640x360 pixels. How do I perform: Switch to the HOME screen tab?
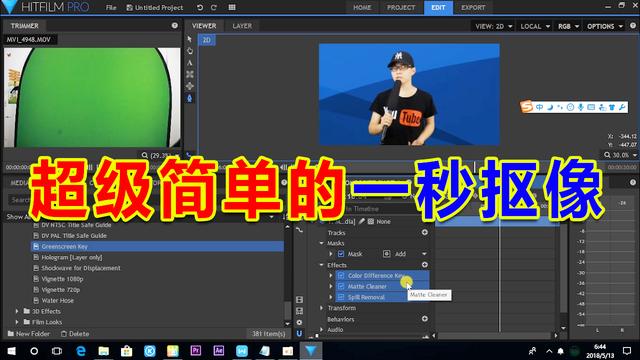[x=362, y=7]
